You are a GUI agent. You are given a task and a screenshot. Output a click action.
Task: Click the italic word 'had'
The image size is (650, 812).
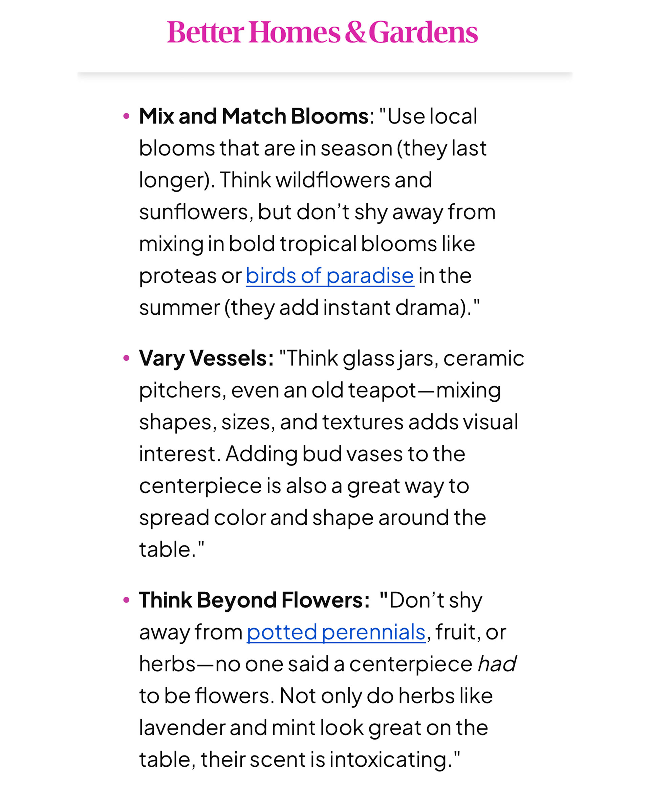click(497, 664)
